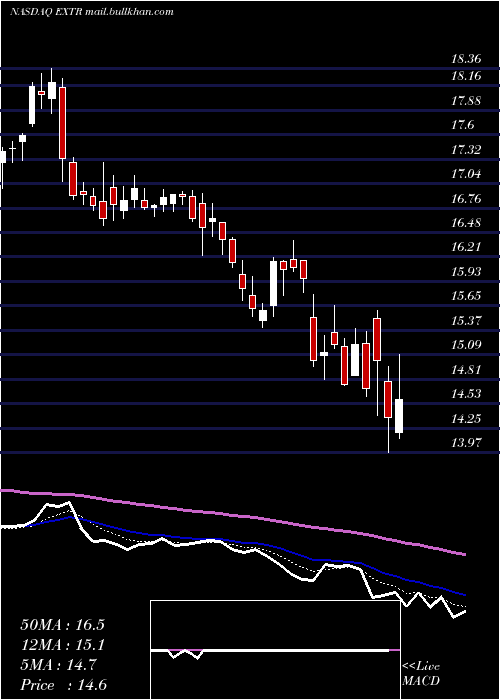Click the 12MA : 15.1 readout

tap(62, 645)
